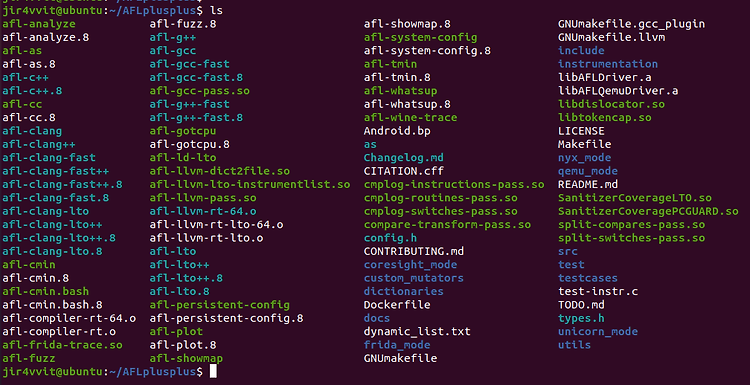Click the Android.bp file name
The height and width of the screenshot is (385, 750).
[397, 131]
